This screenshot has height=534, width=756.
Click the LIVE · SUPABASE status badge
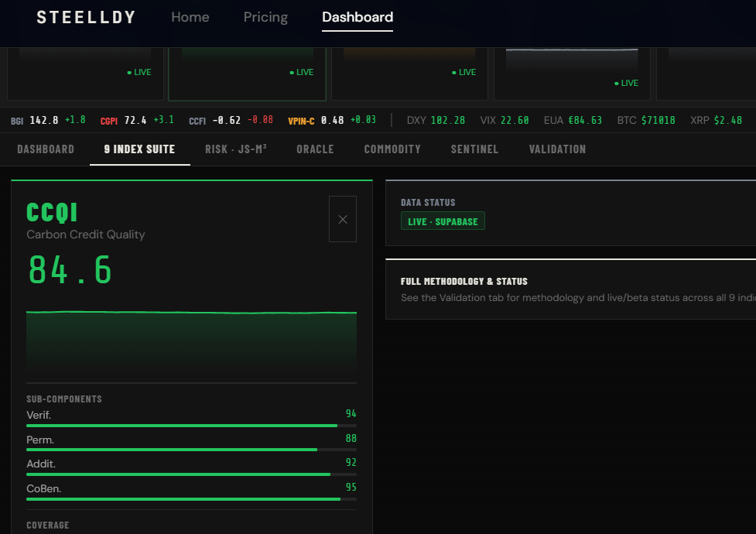click(x=443, y=221)
